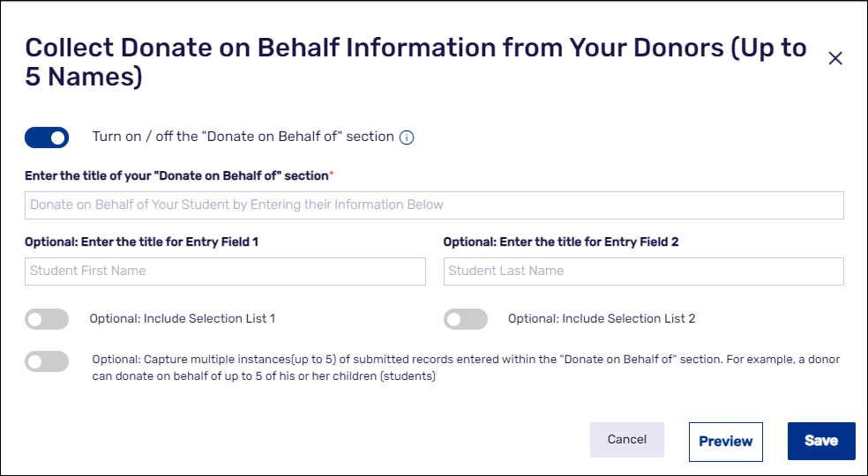This screenshot has height=476, width=868.
Task: Close the dialog with the X icon
Action: tap(835, 58)
